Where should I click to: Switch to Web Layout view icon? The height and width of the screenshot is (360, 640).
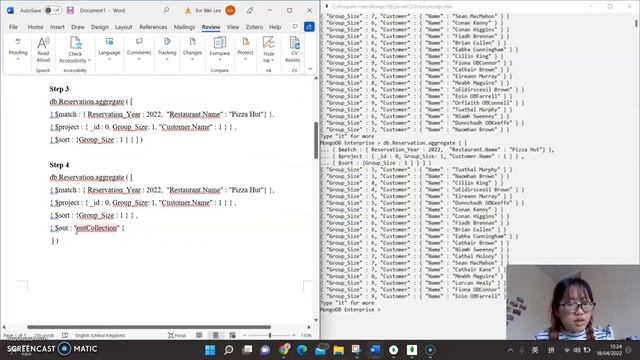(232, 336)
